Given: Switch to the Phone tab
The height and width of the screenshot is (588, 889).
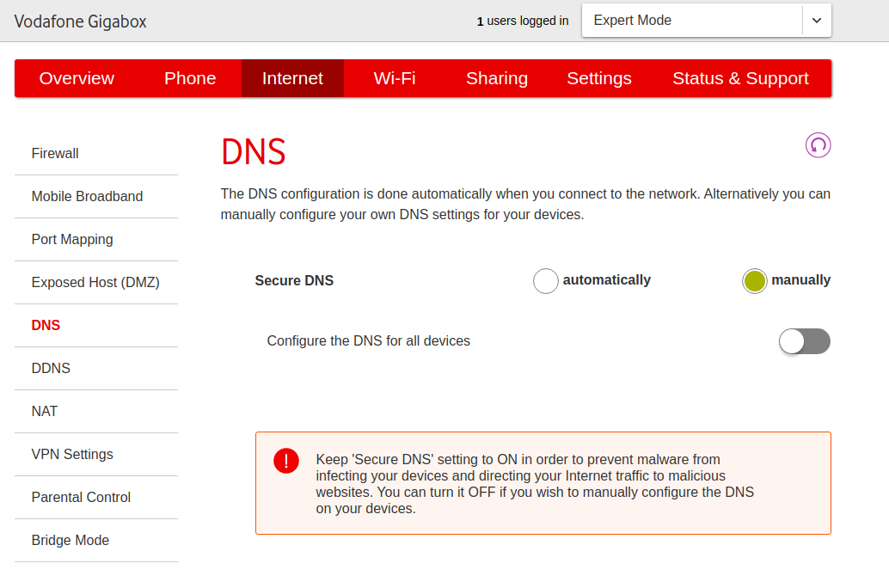Looking at the screenshot, I should [190, 78].
